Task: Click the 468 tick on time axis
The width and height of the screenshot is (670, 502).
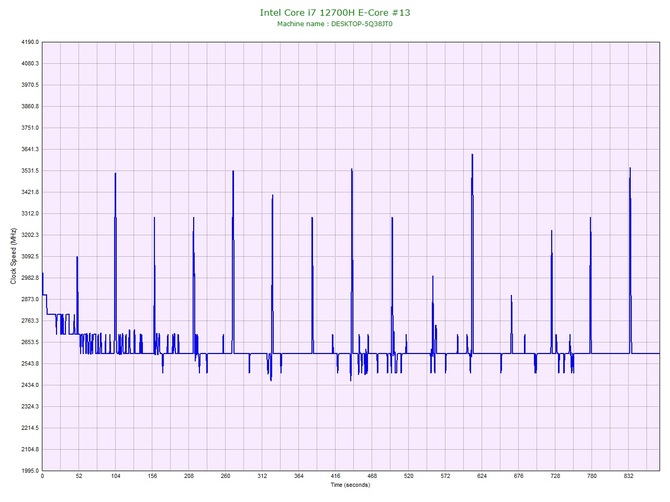Action: [x=372, y=476]
